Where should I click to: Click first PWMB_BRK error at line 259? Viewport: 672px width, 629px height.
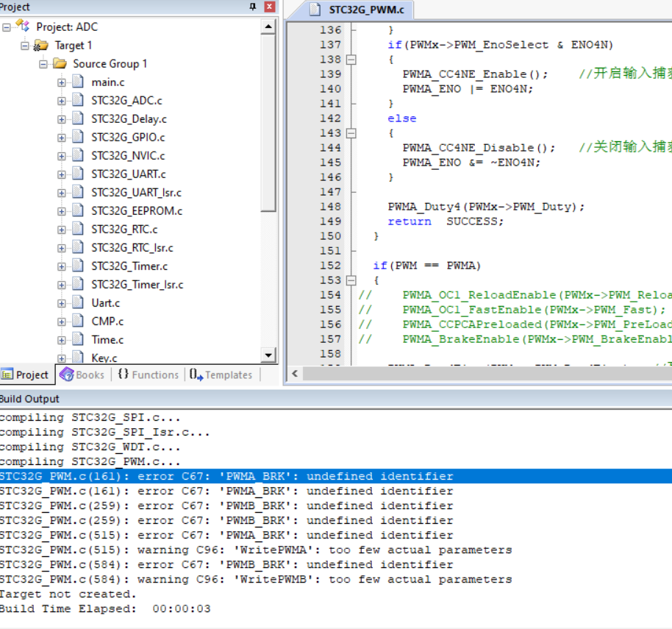tap(226, 505)
